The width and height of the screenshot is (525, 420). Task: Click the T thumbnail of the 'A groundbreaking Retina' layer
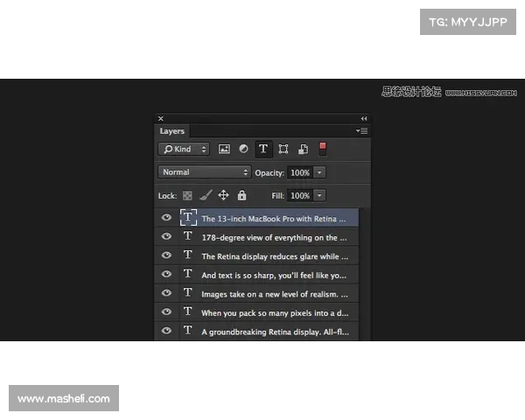coord(188,330)
